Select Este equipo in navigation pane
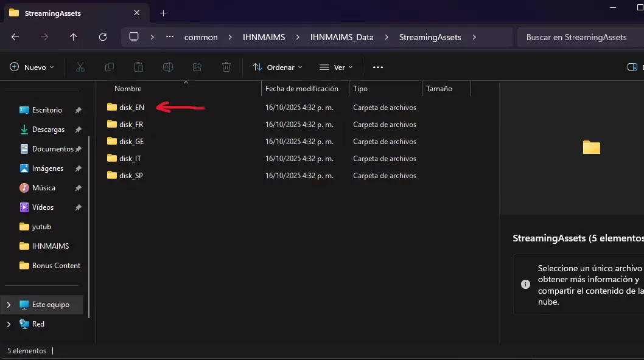The height and width of the screenshot is (360, 644). 51,305
